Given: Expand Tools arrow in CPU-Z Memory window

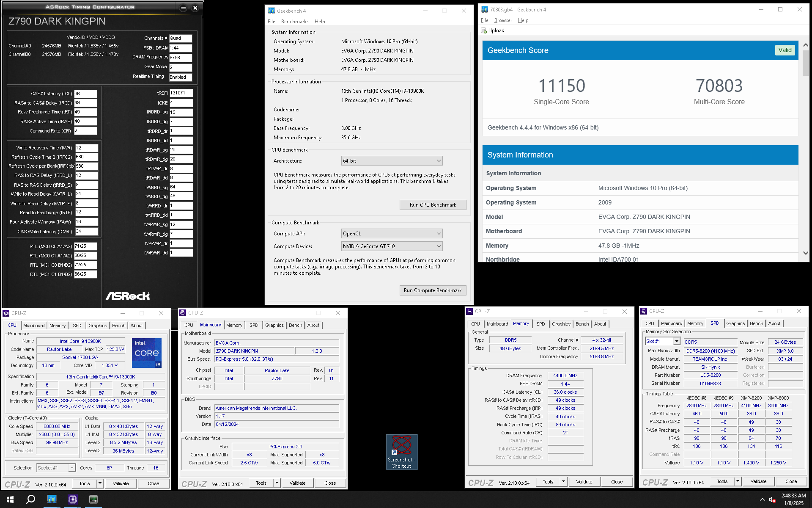Looking at the screenshot, I should [x=563, y=482].
